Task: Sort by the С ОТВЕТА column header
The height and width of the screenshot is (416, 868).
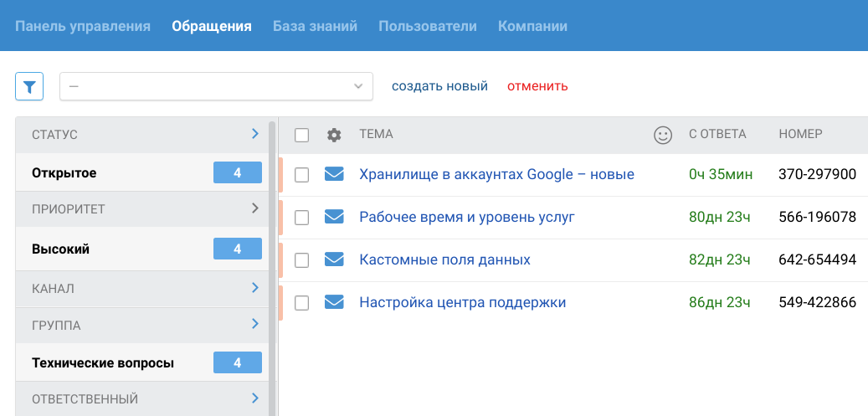Action: point(717,134)
